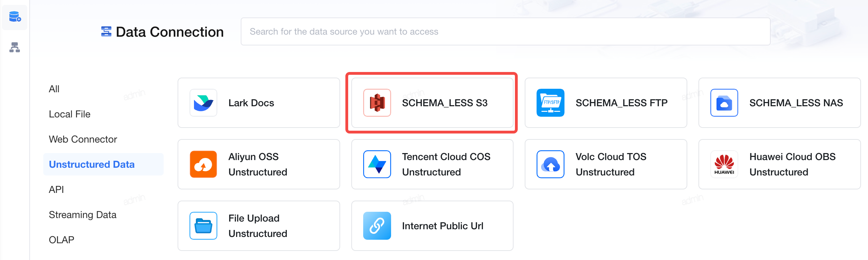Click the File Upload folder icon

(203, 226)
